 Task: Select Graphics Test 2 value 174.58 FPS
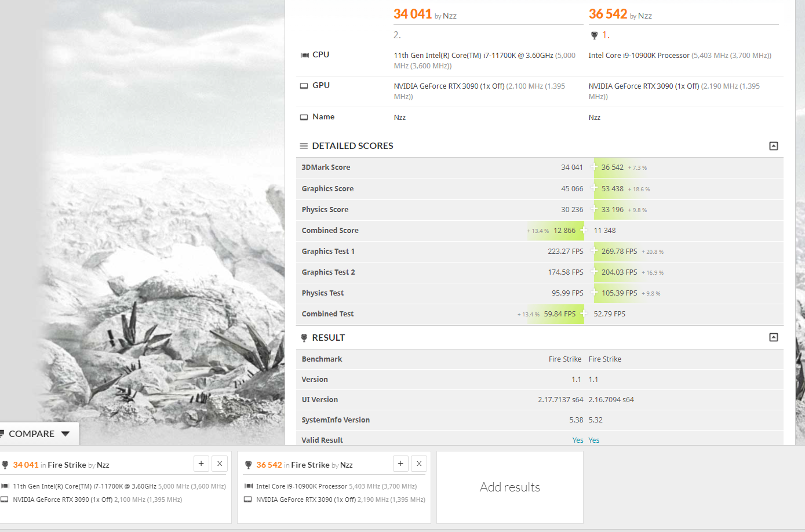tap(566, 272)
